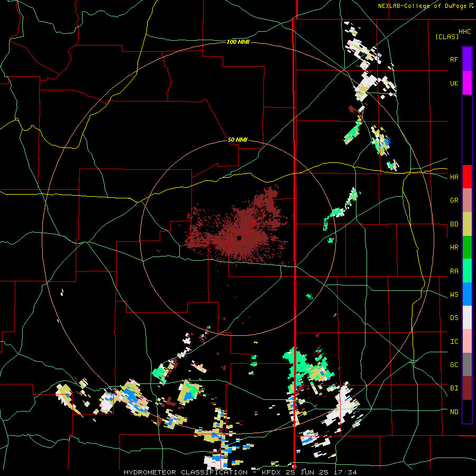Screen dimensions: 476x476
Task: Click the NEXLAB-College of DuPage credit text
Action: click(x=423, y=6)
